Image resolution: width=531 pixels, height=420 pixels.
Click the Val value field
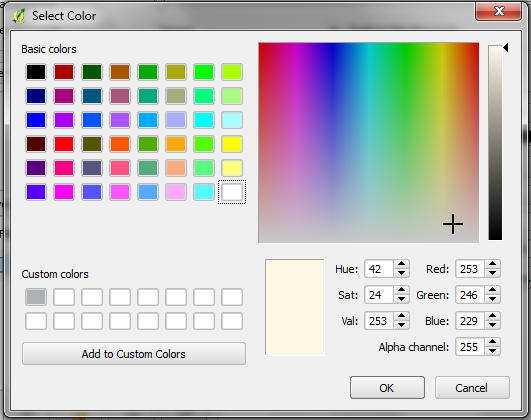tap(379, 321)
